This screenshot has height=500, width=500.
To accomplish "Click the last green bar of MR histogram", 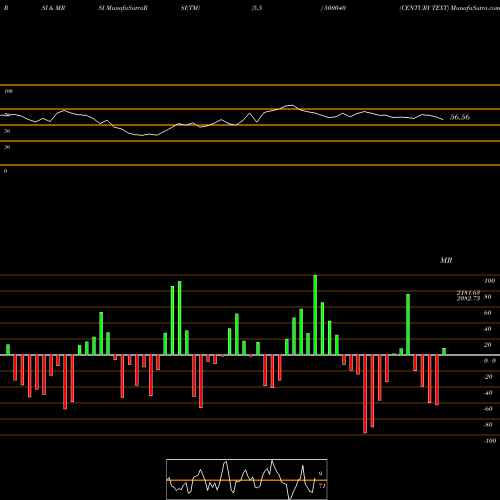I will pyautogui.click(x=444, y=352).
